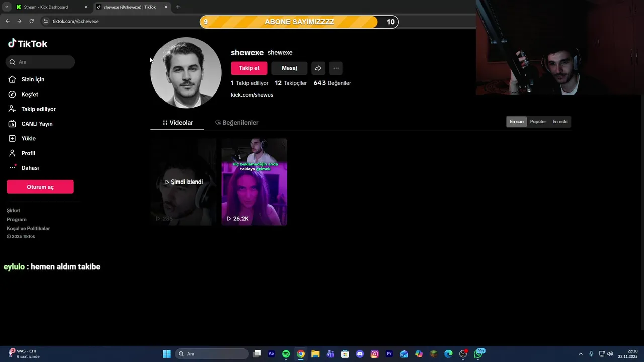Click the 12 Takipçiler followers count

tap(291, 83)
